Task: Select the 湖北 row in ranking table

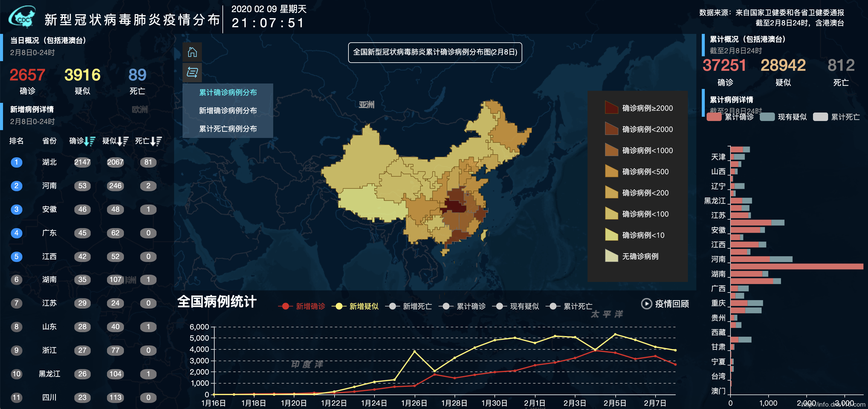Action: tap(83, 162)
